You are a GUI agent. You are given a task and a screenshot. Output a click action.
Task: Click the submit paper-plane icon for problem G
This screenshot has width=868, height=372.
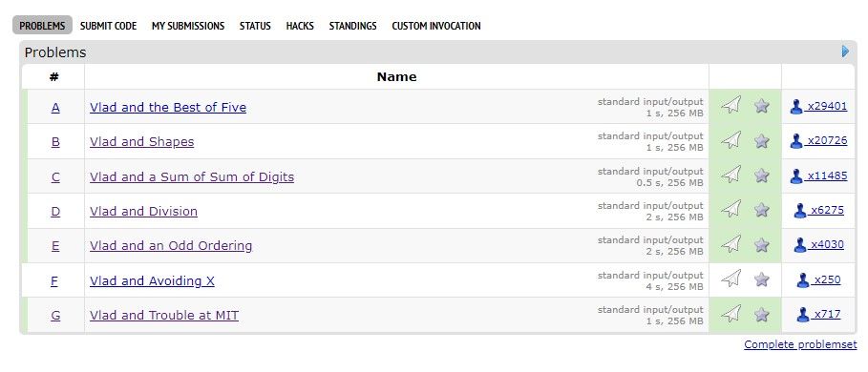coord(731,314)
